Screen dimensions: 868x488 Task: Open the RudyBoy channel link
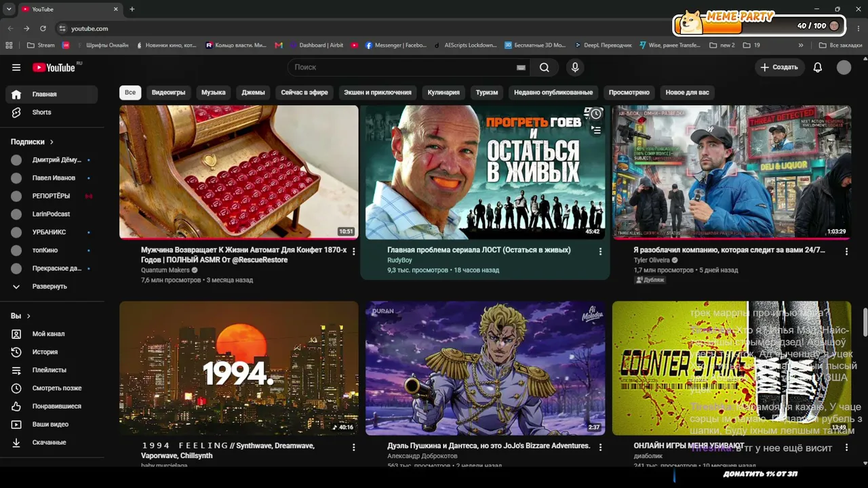coord(399,260)
